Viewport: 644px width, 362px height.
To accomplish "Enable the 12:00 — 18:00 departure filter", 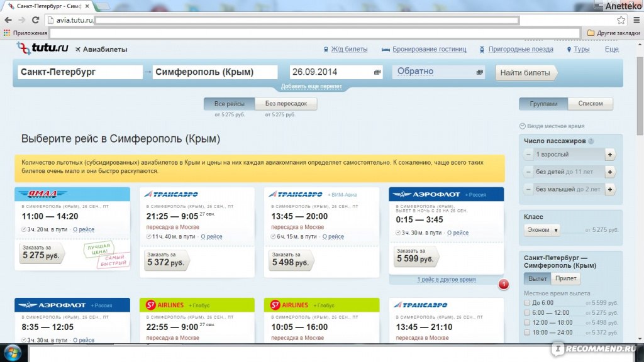I will coord(527,322).
